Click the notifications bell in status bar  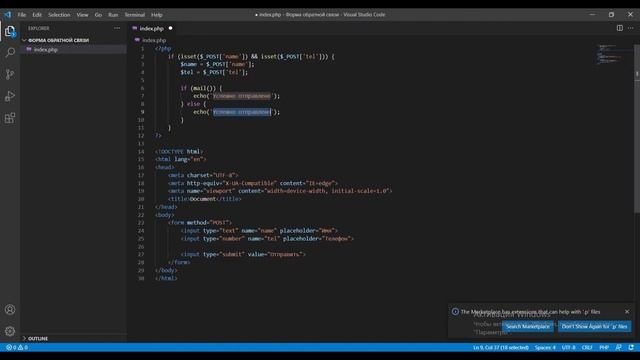pos(631,347)
